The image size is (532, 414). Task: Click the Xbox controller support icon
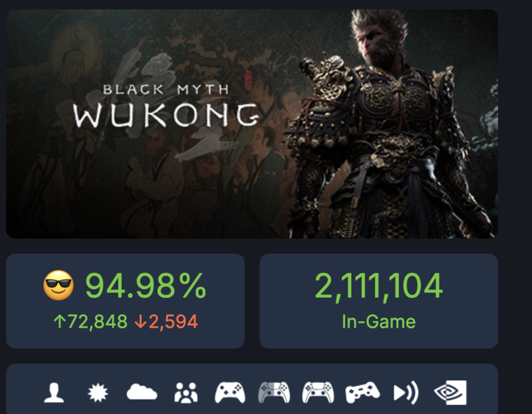coord(230,393)
